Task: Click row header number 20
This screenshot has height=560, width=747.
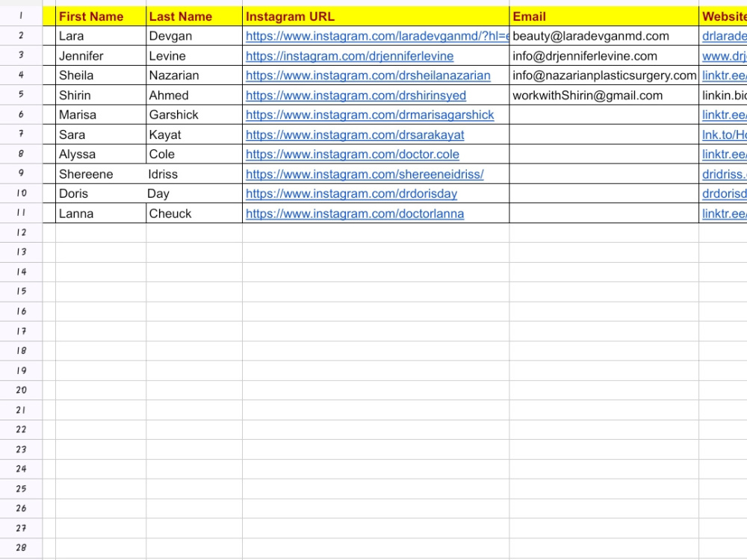Action: tap(21, 391)
